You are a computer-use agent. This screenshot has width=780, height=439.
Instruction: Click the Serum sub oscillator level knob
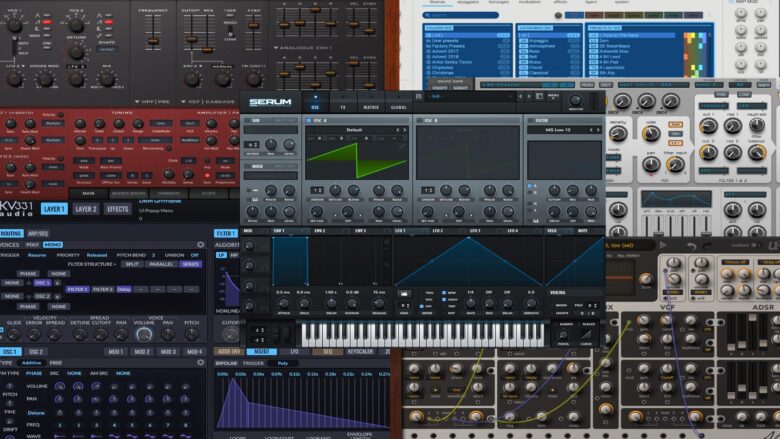(289, 145)
